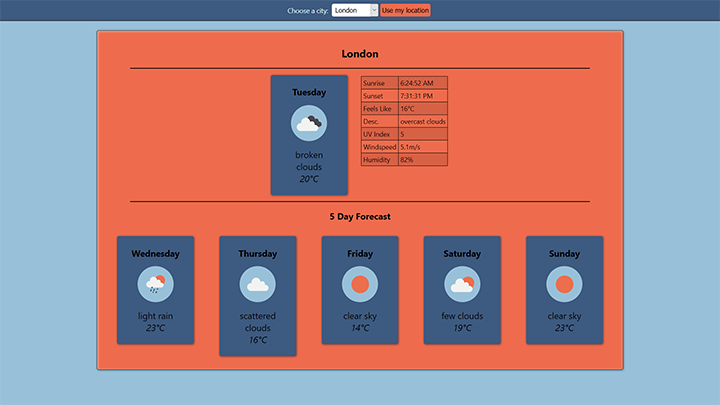720x405 pixels.
Task: Click the Windspeed row label
Action: point(379,147)
